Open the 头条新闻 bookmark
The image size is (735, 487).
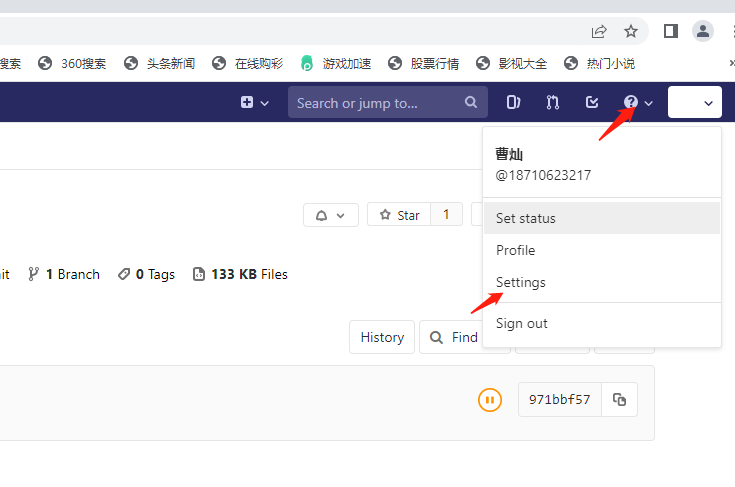[x=159, y=63]
